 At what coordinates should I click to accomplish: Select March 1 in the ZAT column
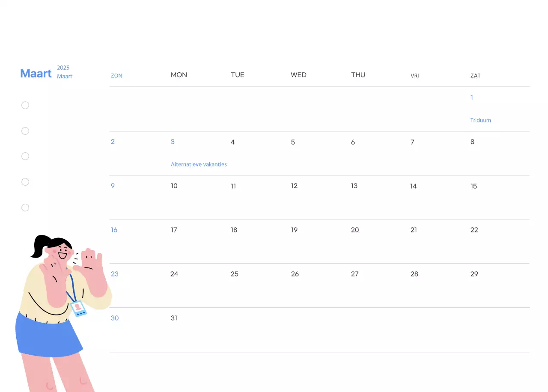point(471,98)
